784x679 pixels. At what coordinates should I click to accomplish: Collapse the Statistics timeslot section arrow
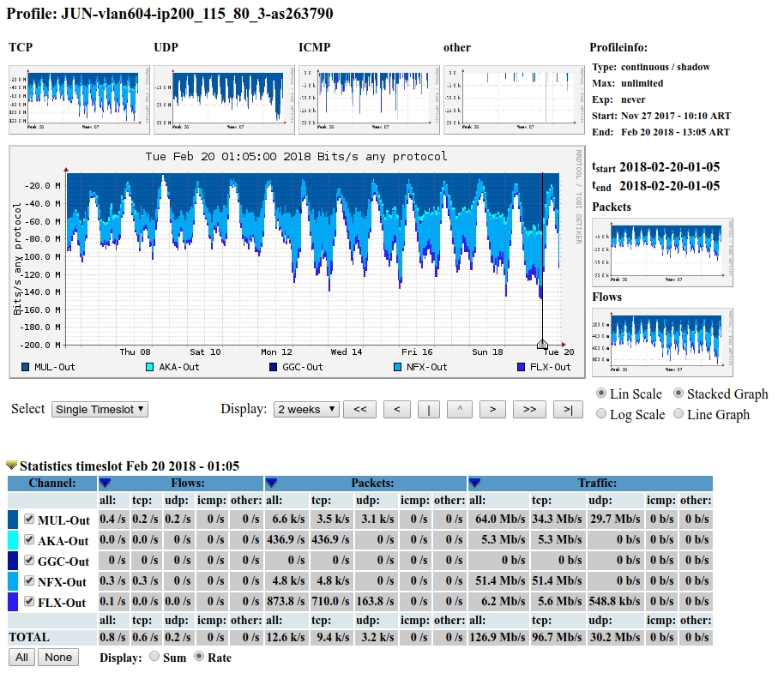11,466
